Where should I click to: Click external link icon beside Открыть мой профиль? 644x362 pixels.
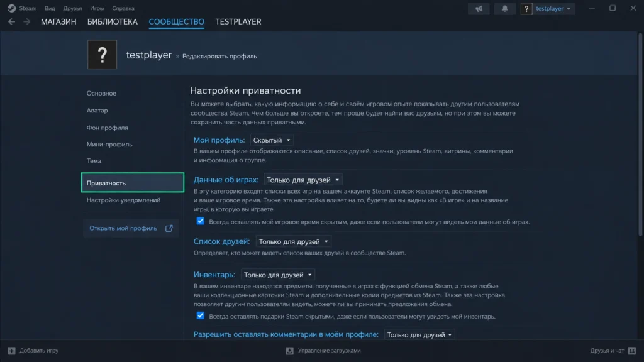(x=169, y=228)
